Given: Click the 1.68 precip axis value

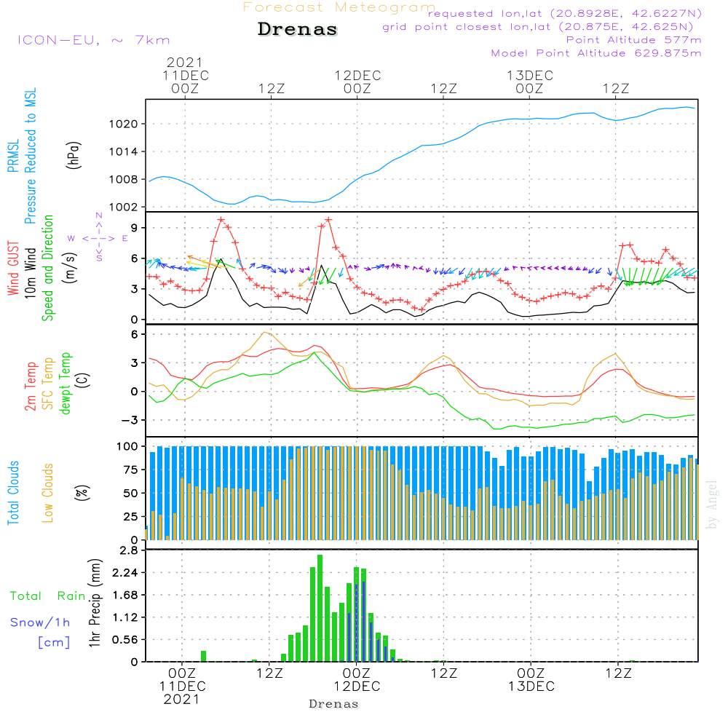Looking at the screenshot, I should pos(125,596).
